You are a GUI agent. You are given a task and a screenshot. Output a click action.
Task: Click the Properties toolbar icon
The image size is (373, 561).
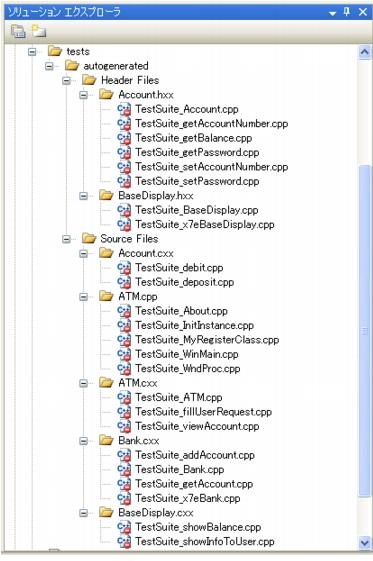[18, 31]
